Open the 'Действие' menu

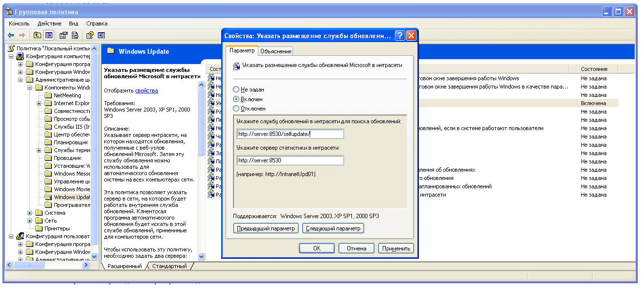coord(49,23)
